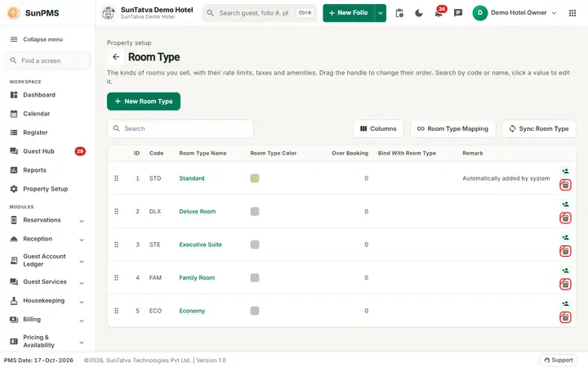Open the Family Room link

tap(197, 277)
